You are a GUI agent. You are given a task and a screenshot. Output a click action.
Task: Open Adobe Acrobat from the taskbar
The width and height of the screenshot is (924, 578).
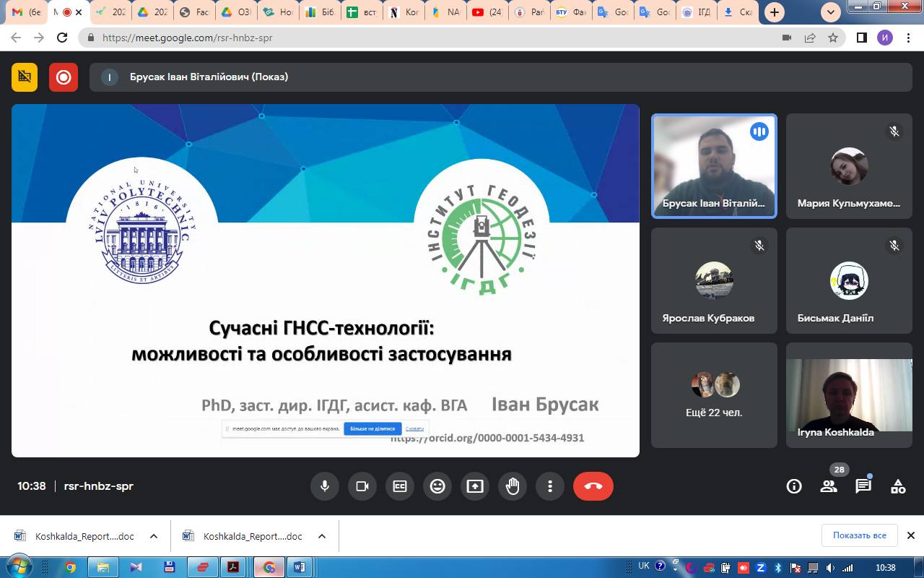[234, 567]
